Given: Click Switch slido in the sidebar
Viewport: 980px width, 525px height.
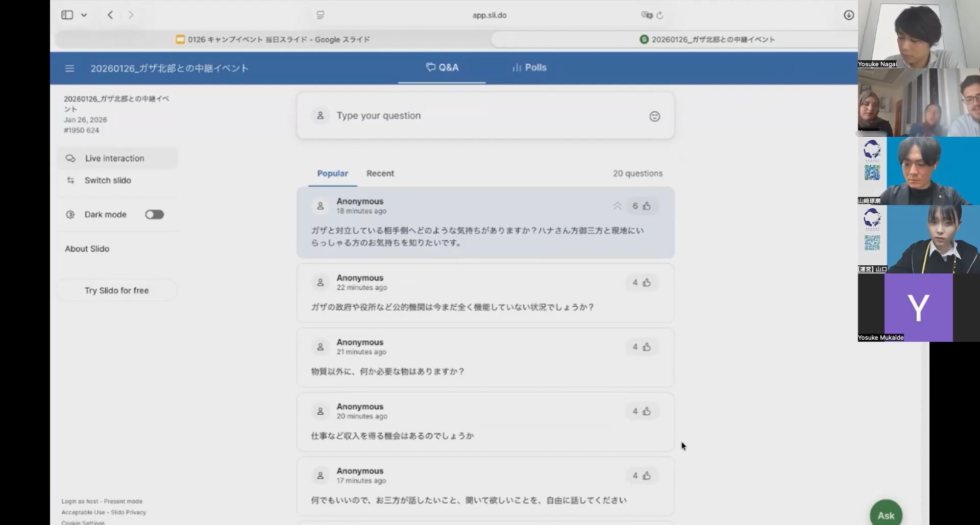Looking at the screenshot, I should (108, 181).
